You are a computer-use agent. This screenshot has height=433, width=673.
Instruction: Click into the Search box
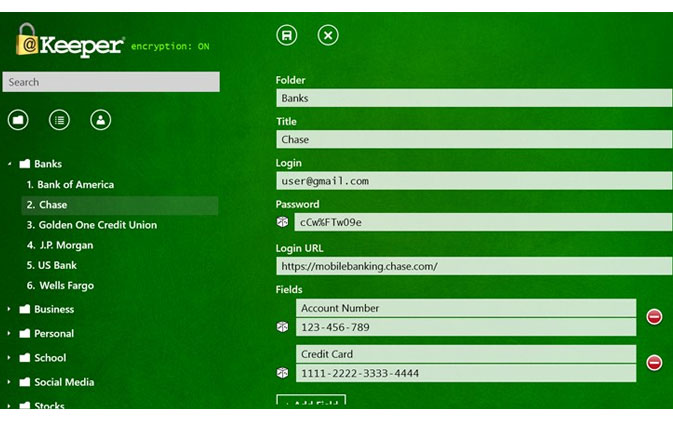tap(111, 82)
